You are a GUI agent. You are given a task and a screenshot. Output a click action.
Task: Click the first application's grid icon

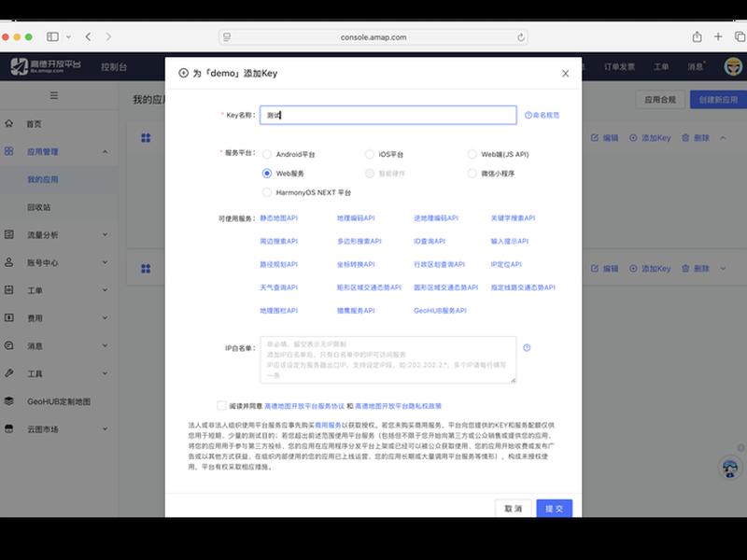146,137
